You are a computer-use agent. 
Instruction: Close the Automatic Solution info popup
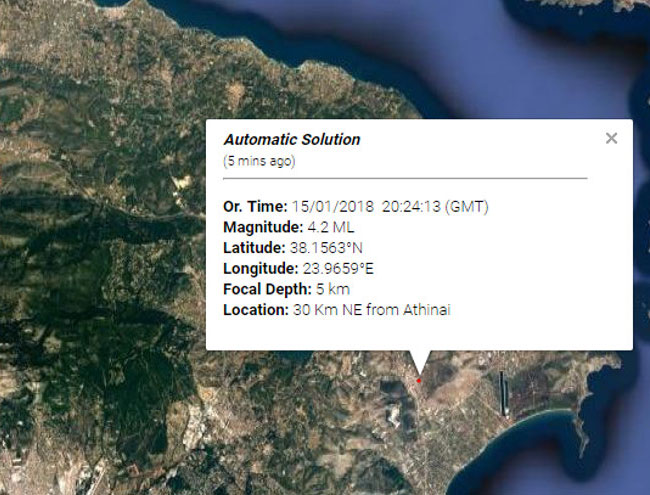point(611,138)
